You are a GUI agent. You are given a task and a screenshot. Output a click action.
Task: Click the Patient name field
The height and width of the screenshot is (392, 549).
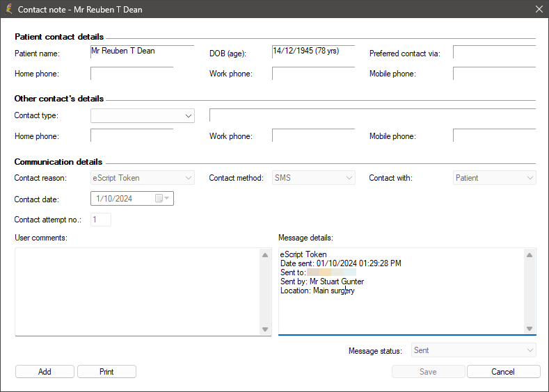142,51
